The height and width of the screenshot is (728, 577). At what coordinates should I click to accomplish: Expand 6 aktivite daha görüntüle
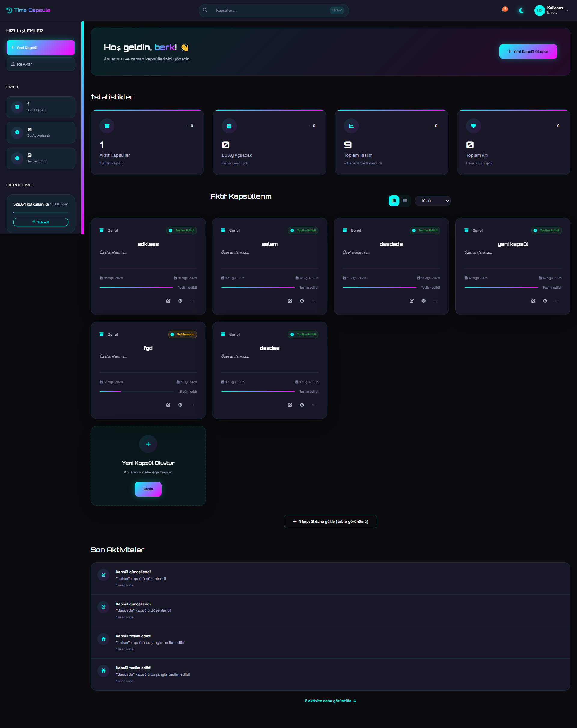click(330, 701)
